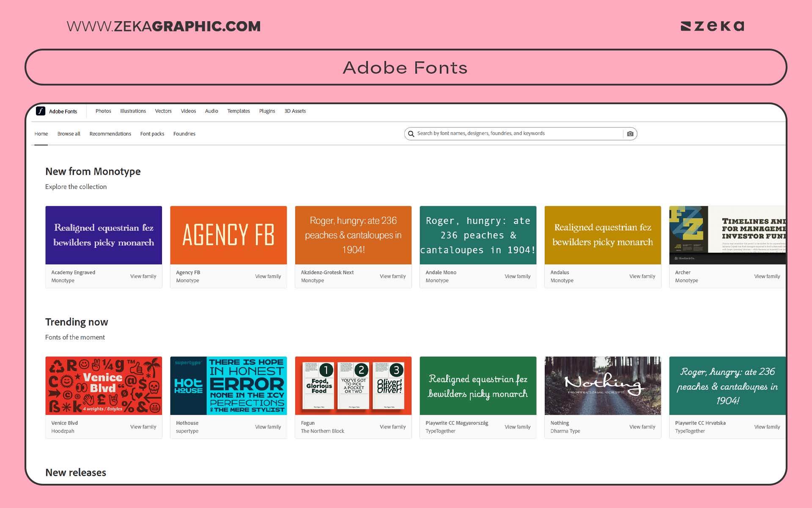The width and height of the screenshot is (812, 508).
Task: Click the magnifier icon in the search bar
Action: point(411,133)
